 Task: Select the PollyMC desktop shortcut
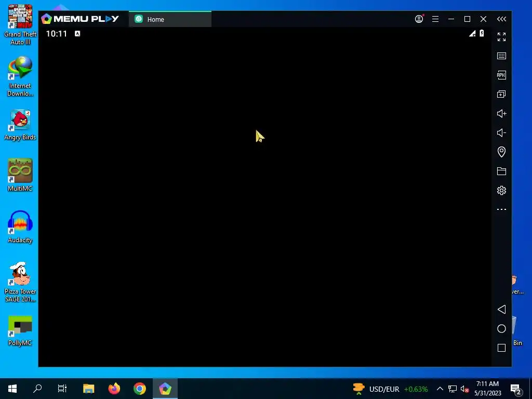[20, 331]
